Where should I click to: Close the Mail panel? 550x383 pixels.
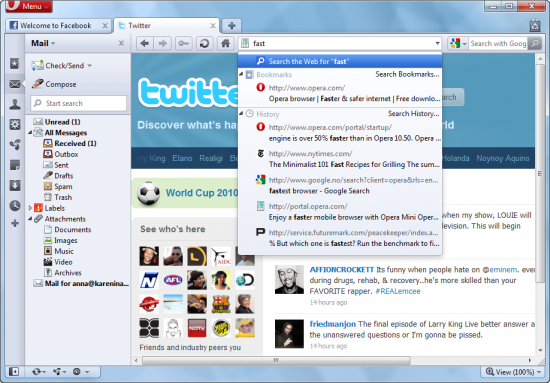pyautogui.click(x=121, y=43)
